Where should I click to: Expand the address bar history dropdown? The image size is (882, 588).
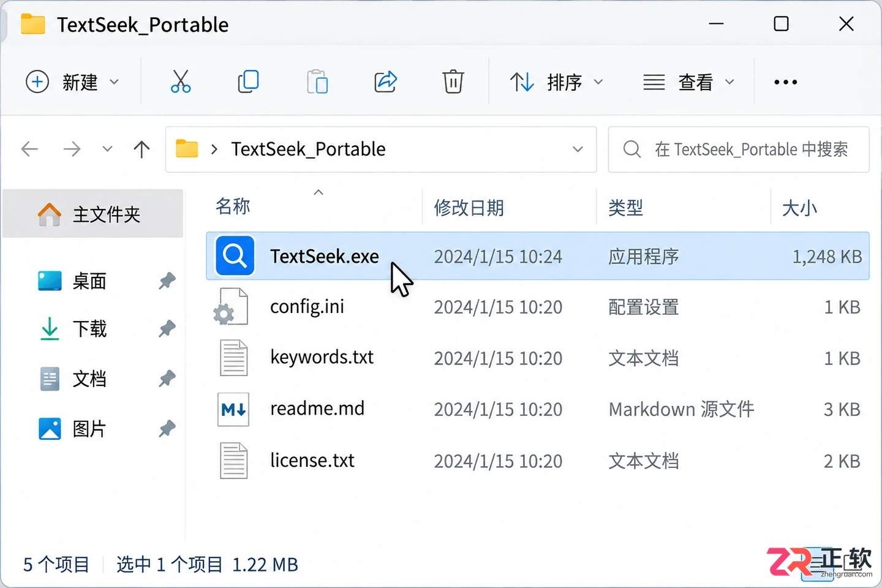[578, 149]
